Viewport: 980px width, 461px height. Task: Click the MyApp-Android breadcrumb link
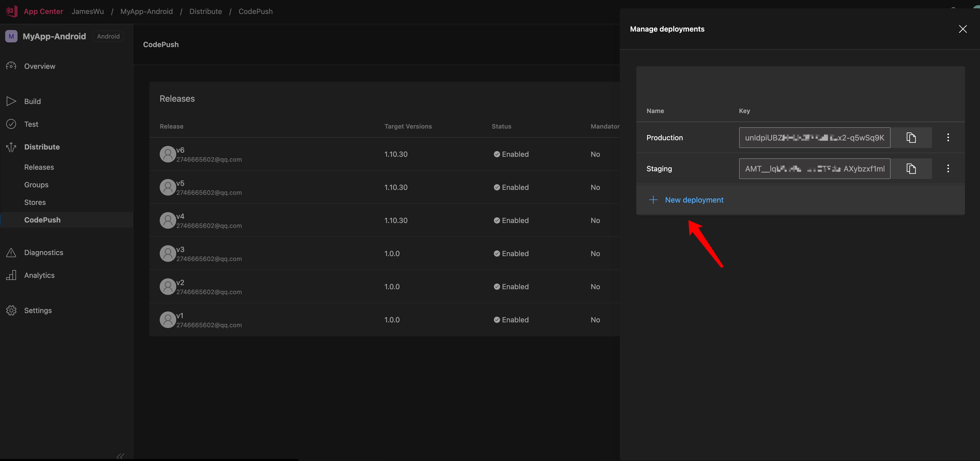tap(147, 11)
